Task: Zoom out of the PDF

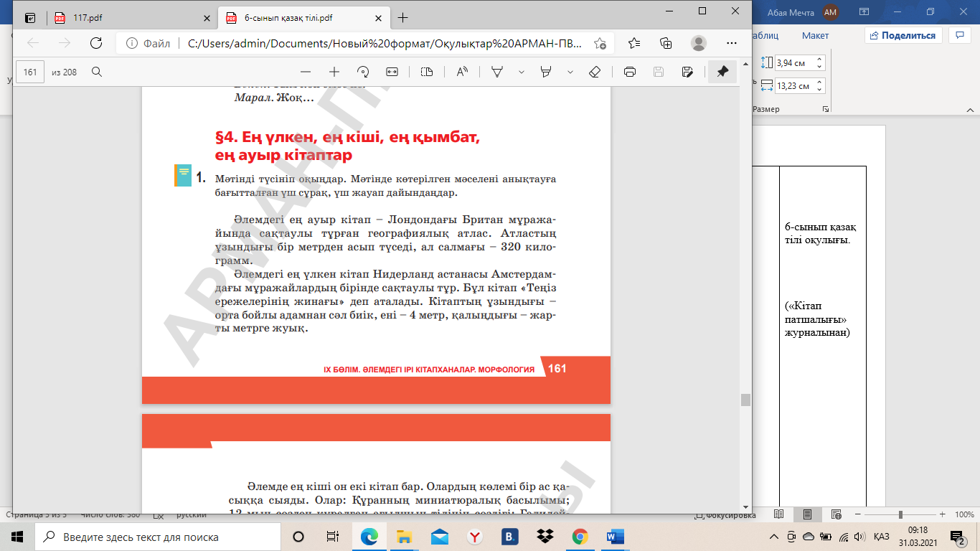Action: tap(306, 72)
